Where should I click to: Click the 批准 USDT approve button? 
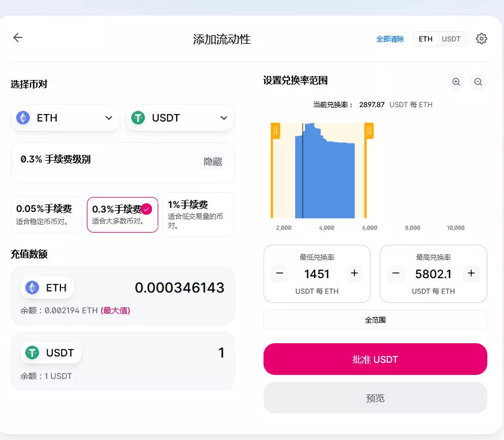pyautogui.click(x=375, y=359)
